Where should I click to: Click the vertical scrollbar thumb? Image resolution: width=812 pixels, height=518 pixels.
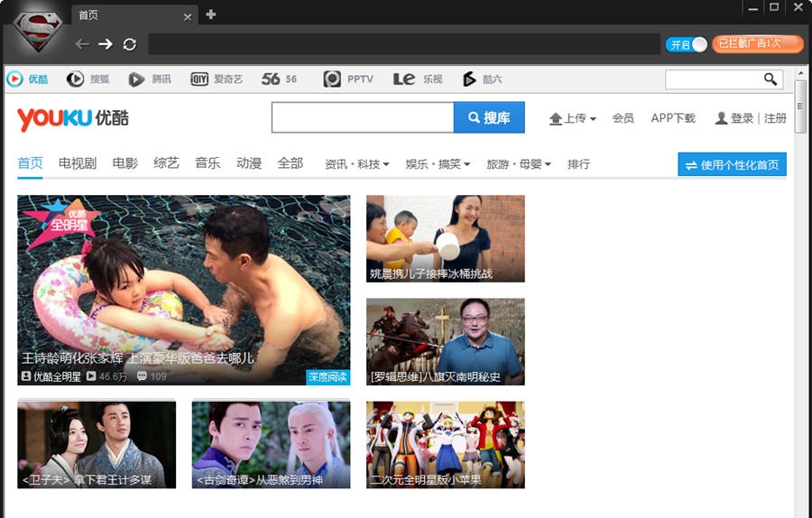click(x=800, y=106)
